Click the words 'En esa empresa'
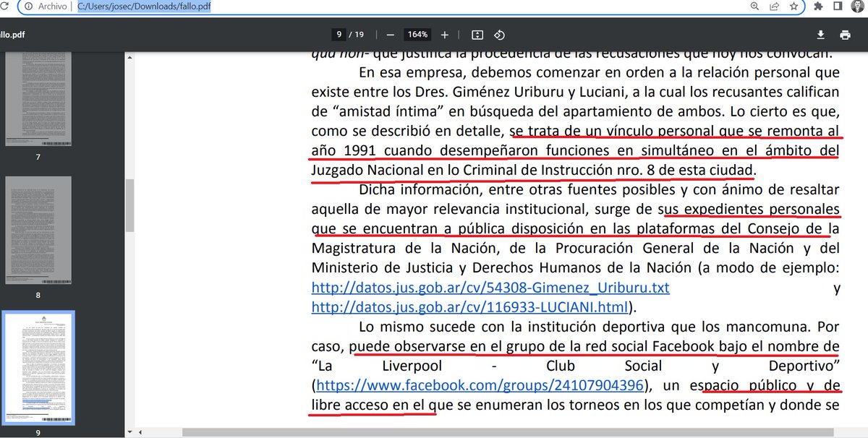 click(409, 73)
